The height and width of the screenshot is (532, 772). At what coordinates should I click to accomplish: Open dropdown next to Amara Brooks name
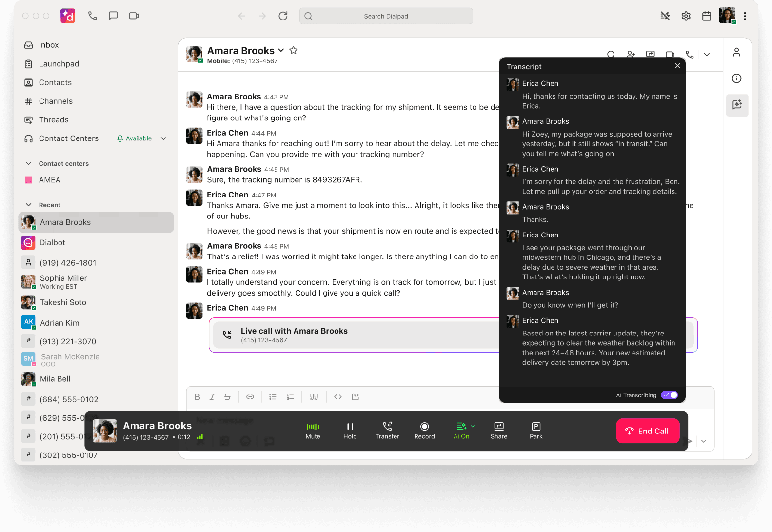pos(281,50)
